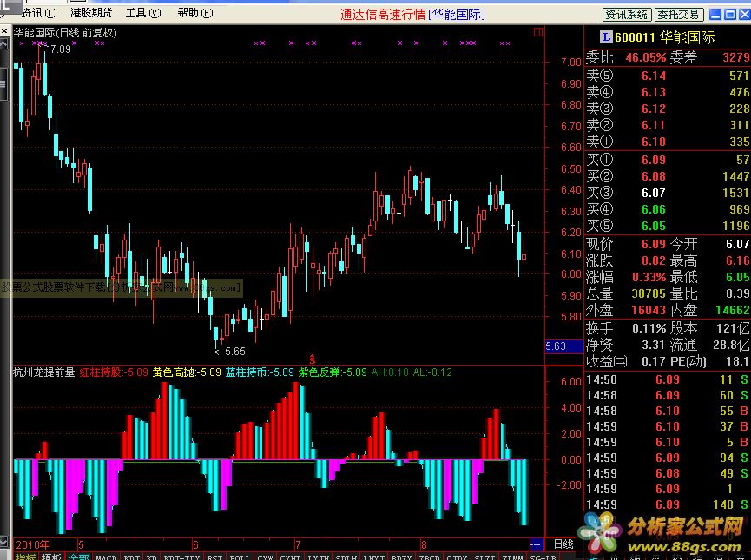Click the 买① 6.09 order row
The image size is (751, 560).
click(668, 160)
